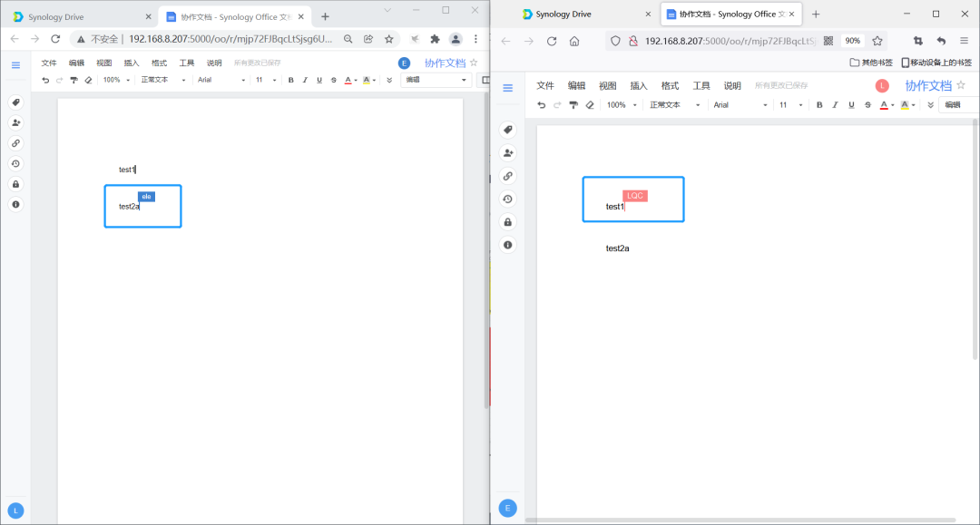Bookmark this page in left browser
Image resolution: width=980 pixels, height=525 pixels.
click(x=388, y=39)
